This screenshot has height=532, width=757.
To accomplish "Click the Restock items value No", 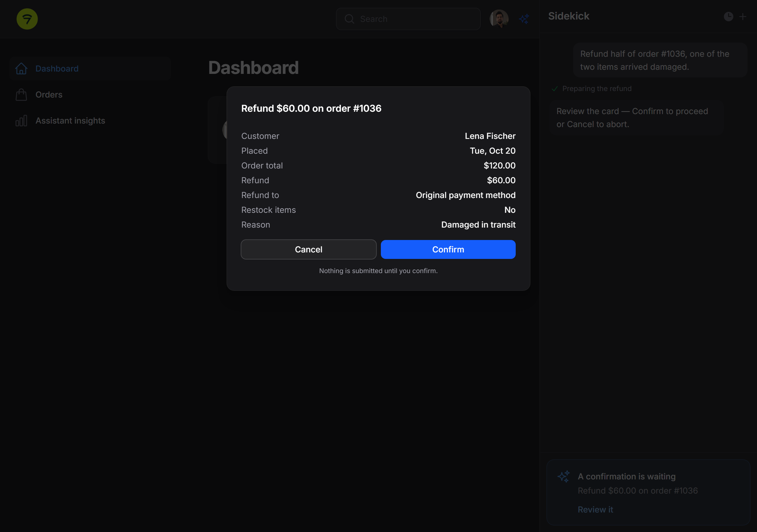I will pos(510,210).
